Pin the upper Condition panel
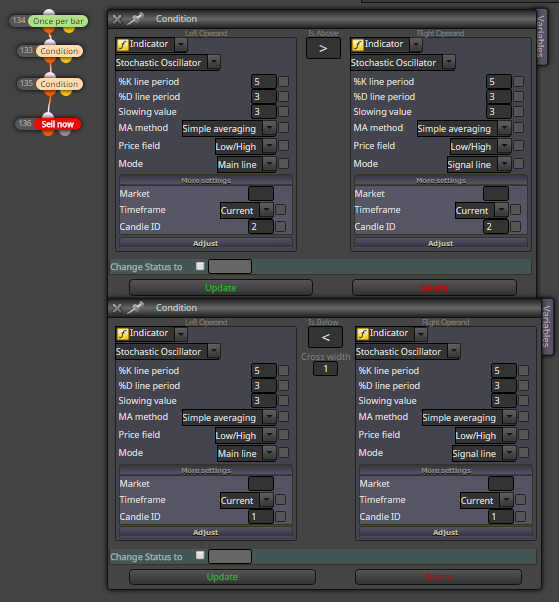 pos(135,18)
